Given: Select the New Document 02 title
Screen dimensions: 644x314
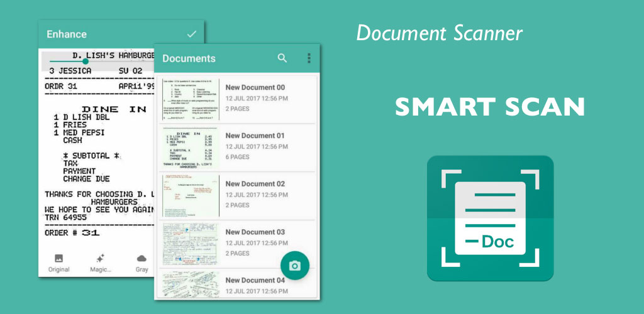Looking at the screenshot, I should [255, 183].
